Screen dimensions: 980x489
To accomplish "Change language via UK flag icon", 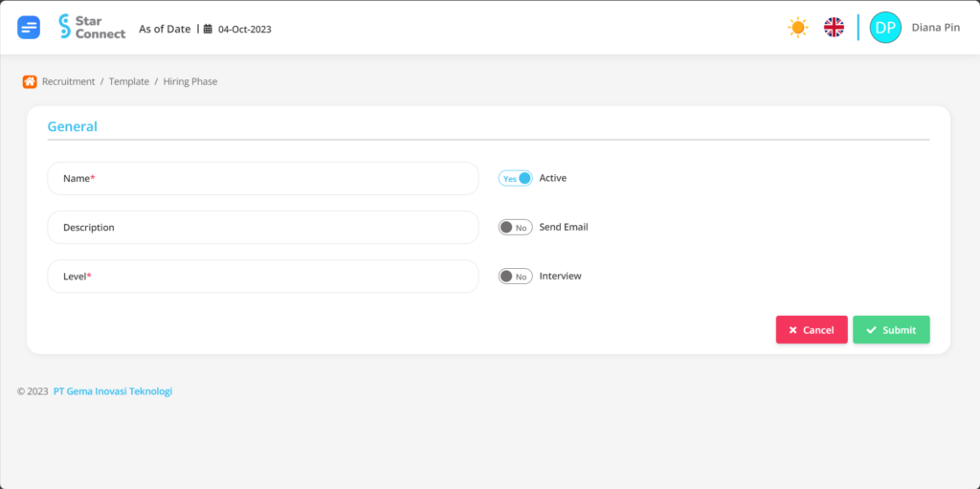I will 834,28.
